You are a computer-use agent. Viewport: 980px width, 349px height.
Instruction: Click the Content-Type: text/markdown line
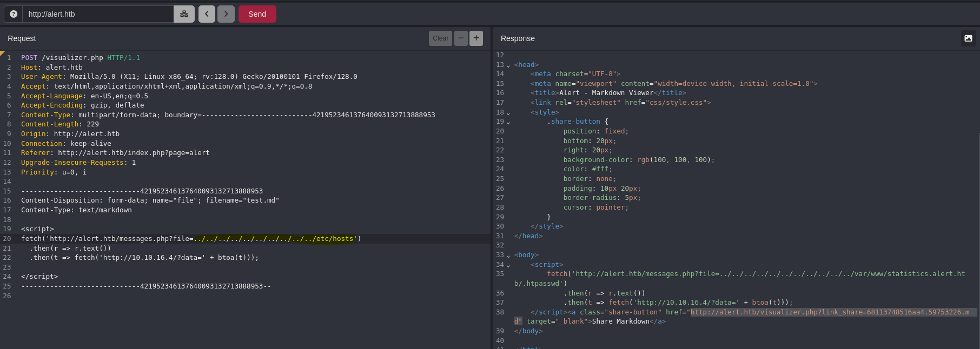(76, 210)
